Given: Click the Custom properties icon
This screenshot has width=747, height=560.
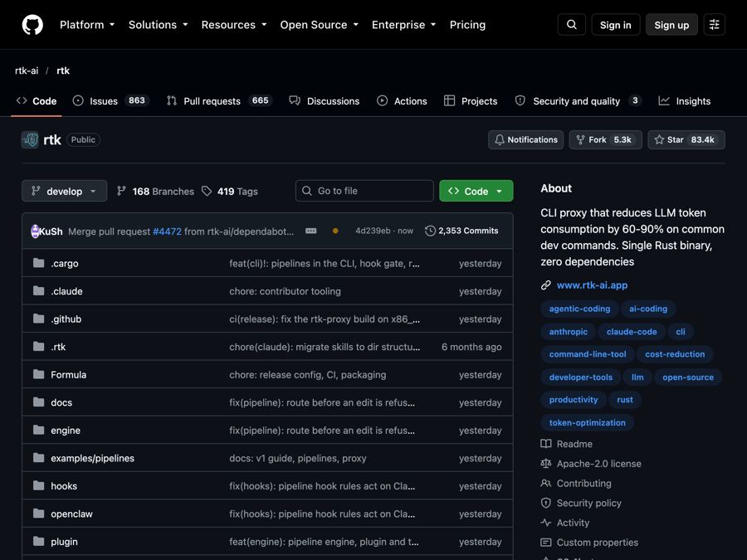Looking at the screenshot, I should [546, 543].
